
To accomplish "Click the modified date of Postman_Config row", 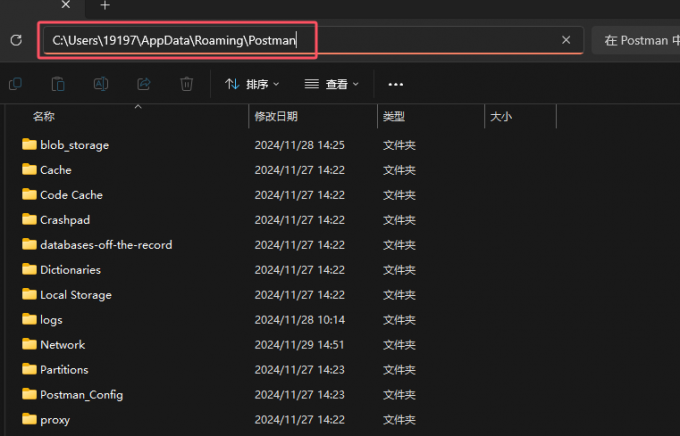I will click(300, 395).
